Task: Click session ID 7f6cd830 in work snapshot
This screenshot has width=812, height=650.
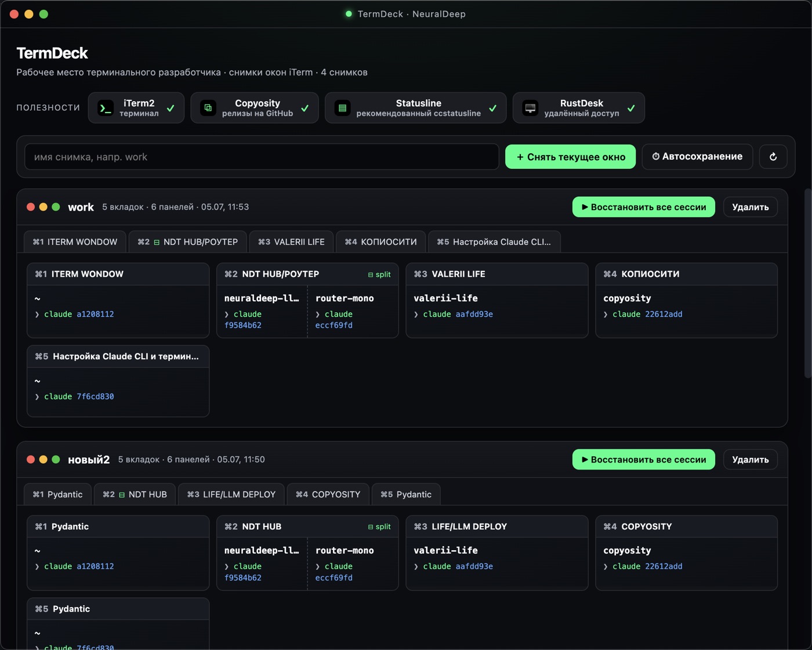Action: [x=95, y=396]
